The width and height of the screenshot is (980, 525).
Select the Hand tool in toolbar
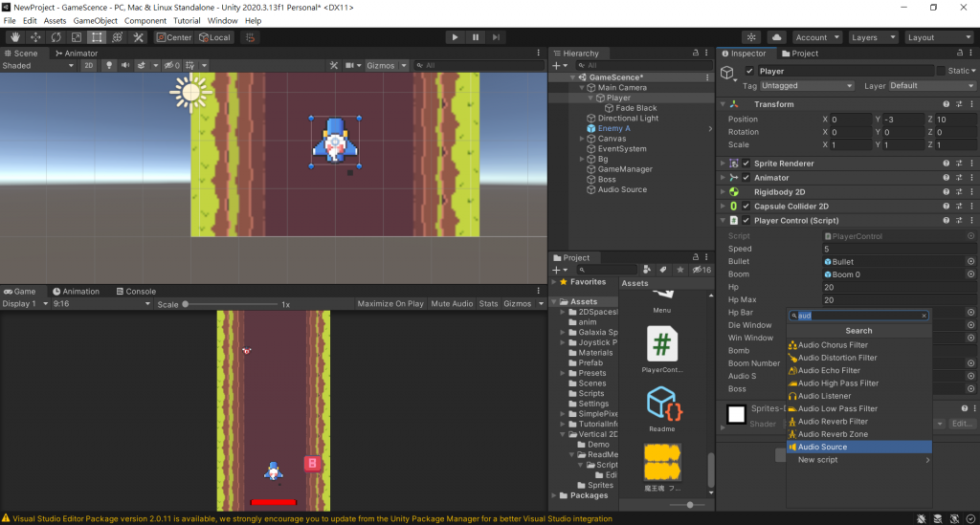pyautogui.click(x=15, y=37)
